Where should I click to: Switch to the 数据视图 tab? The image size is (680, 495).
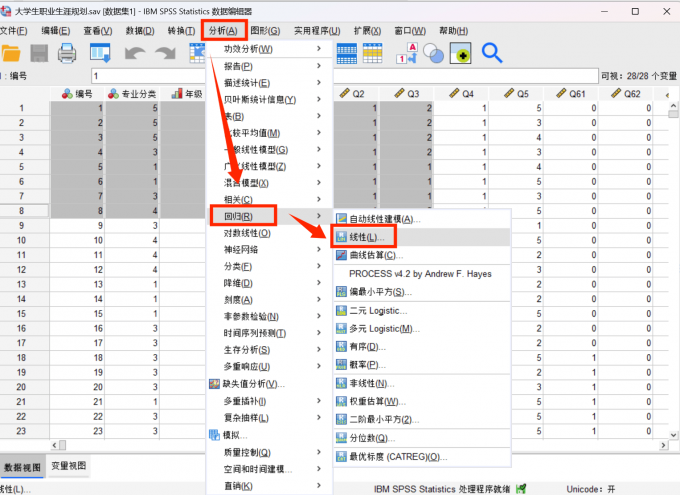(23, 467)
